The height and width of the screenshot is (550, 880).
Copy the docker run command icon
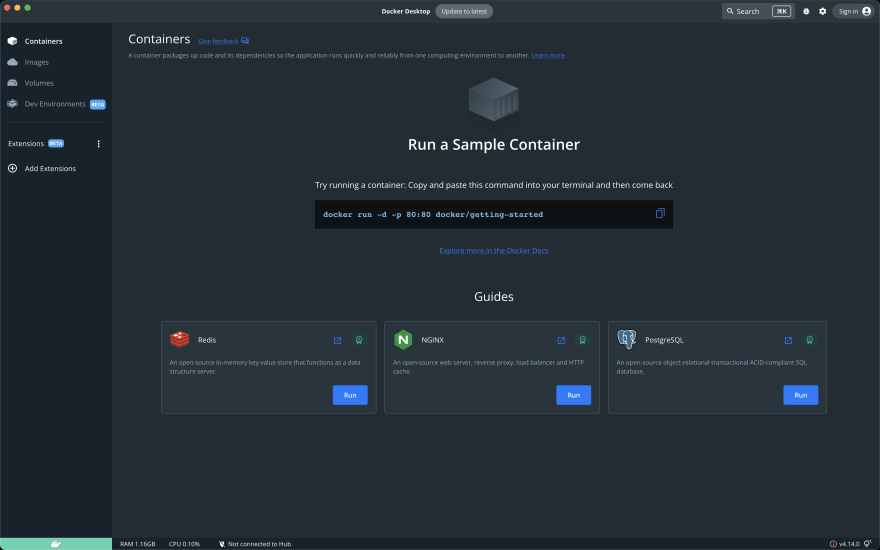(x=661, y=213)
